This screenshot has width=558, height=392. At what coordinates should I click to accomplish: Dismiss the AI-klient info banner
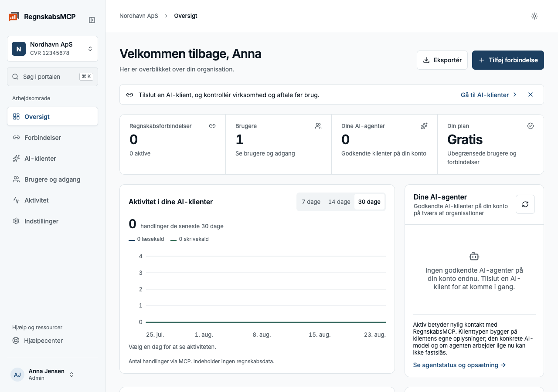click(531, 95)
